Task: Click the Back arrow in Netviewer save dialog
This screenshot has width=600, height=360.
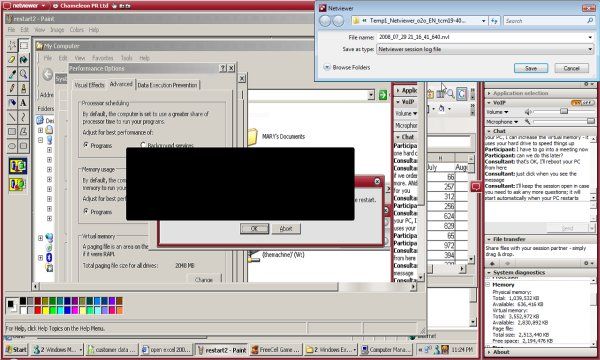Action: point(325,21)
